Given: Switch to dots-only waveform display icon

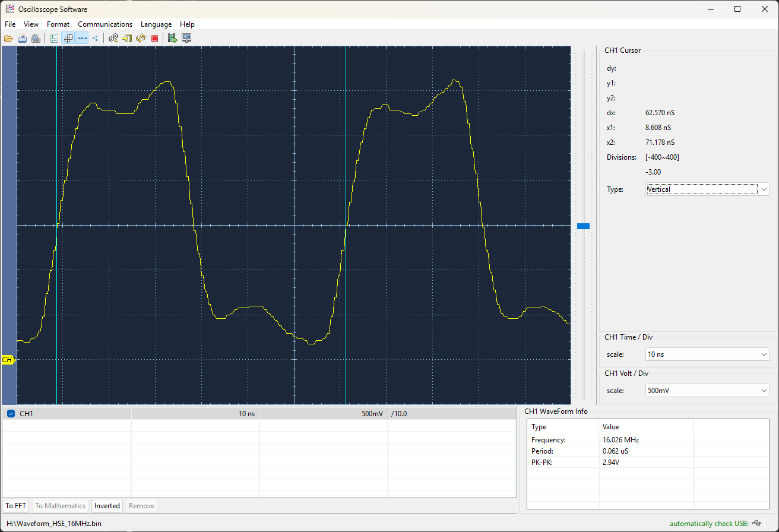Looking at the screenshot, I should pos(95,39).
